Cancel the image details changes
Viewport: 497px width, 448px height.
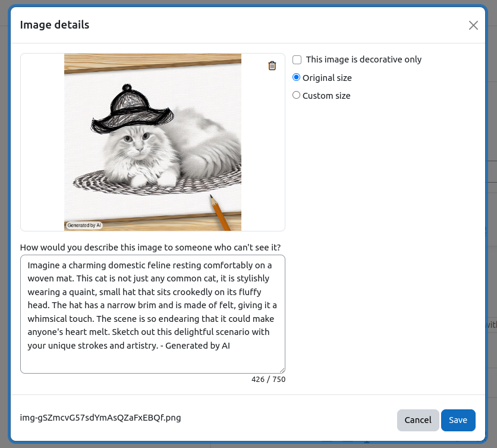coord(418,420)
